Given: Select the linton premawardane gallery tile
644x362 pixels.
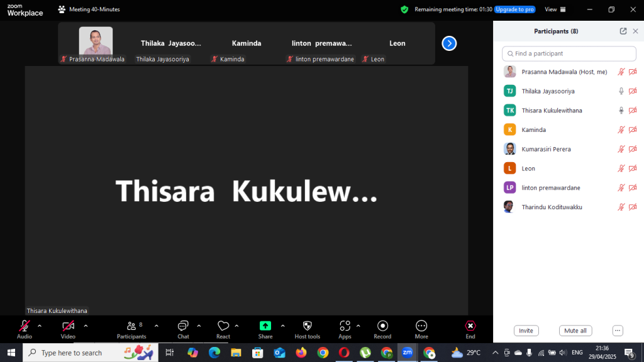Looking at the screenshot, I should coord(321,43).
